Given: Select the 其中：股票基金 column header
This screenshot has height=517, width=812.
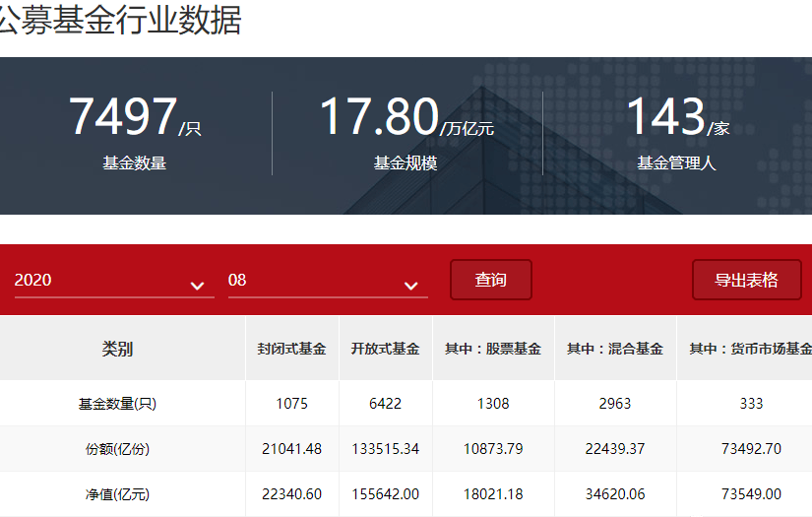Looking at the screenshot, I should tap(493, 349).
